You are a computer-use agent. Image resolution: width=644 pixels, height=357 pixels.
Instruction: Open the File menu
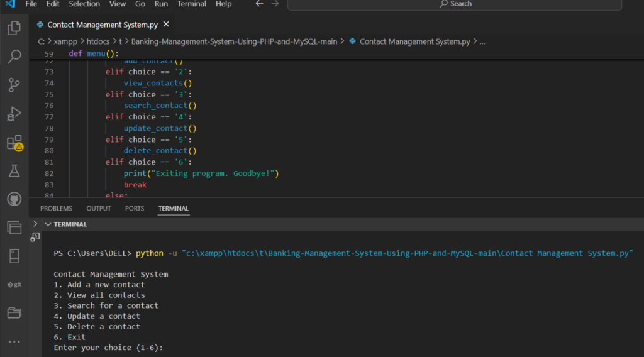pyautogui.click(x=31, y=4)
